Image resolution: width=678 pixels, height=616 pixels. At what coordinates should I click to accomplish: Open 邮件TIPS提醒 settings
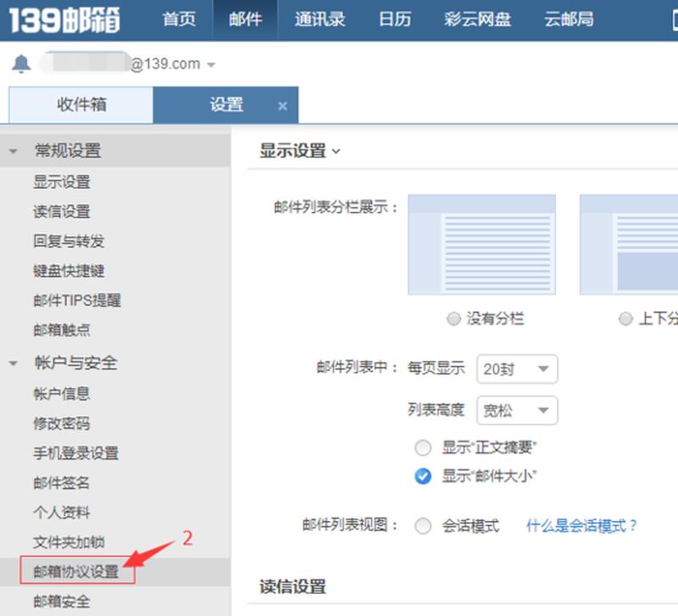click(x=77, y=301)
